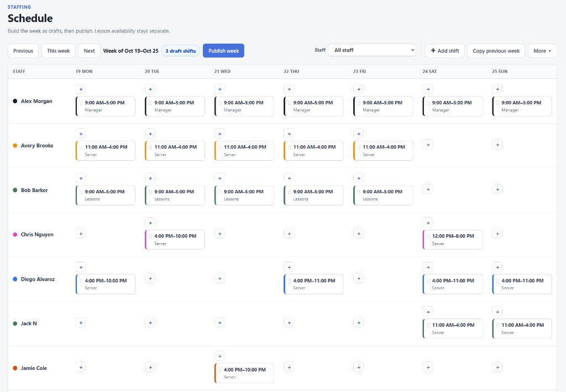Click the Week of Oct 19–Oct 25 label
This screenshot has width=566, height=392.
tap(130, 51)
